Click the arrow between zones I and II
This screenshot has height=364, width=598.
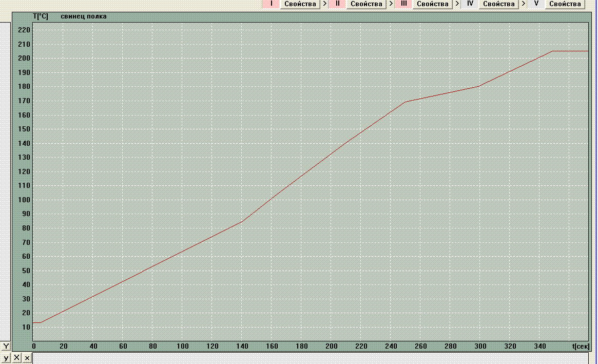coord(324,4)
